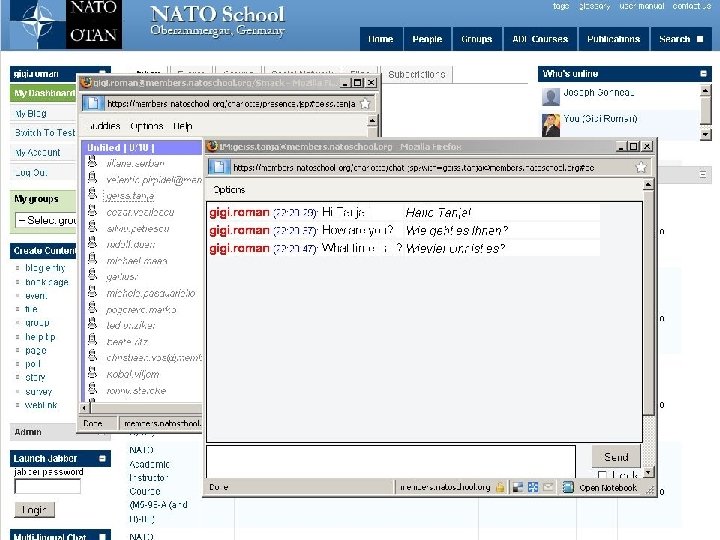Open ADL Courses in the top navigation
The height and width of the screenshot is (540, 720).
click(x=540, y=39)
